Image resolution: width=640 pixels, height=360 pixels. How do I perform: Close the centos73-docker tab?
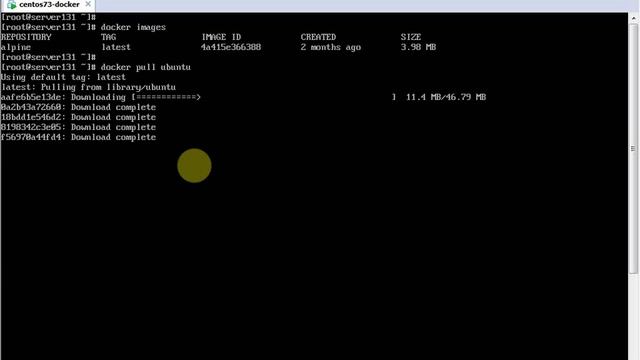88,4
